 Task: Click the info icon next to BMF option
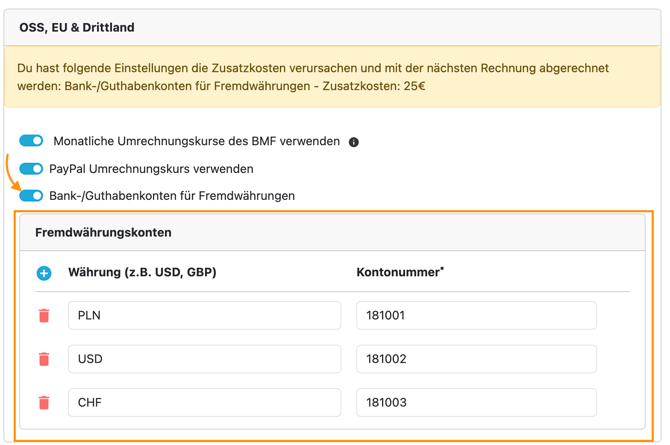click(354, 142)
